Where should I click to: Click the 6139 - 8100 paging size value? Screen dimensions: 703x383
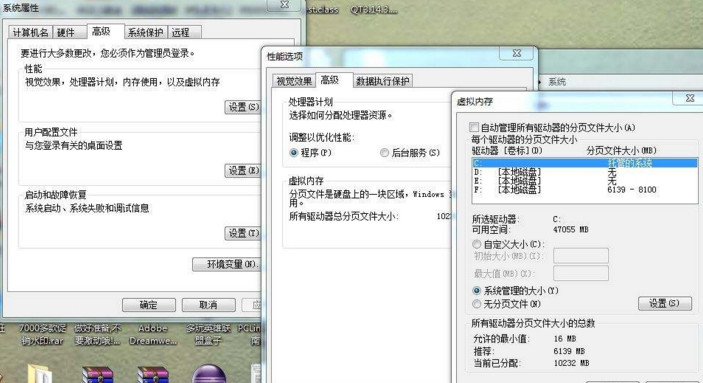632,190
